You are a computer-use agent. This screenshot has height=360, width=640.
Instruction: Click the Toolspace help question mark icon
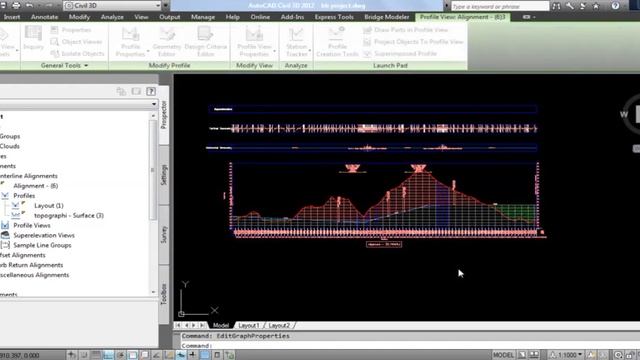tap(151, 91)
